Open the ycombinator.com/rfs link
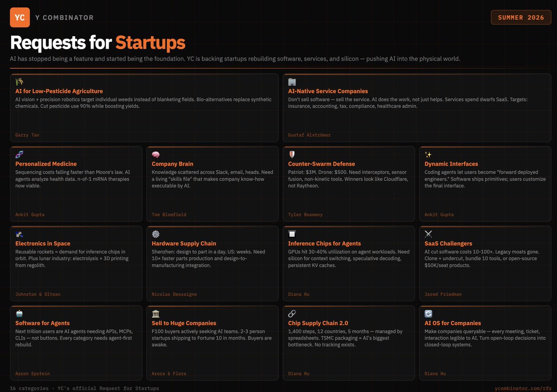 [x=524, y=388]
